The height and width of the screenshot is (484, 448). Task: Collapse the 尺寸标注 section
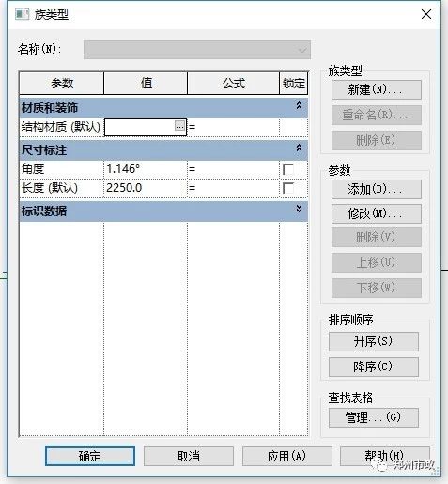[x=299, y=148]
